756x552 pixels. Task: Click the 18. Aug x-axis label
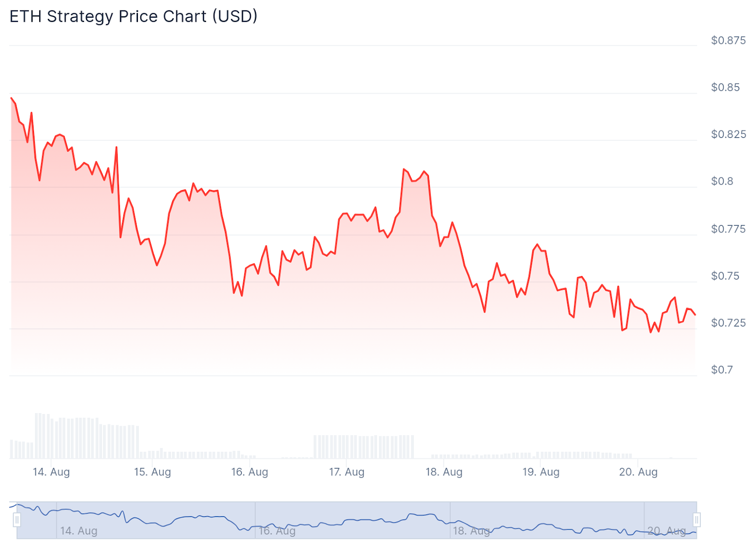coord(444,472)
